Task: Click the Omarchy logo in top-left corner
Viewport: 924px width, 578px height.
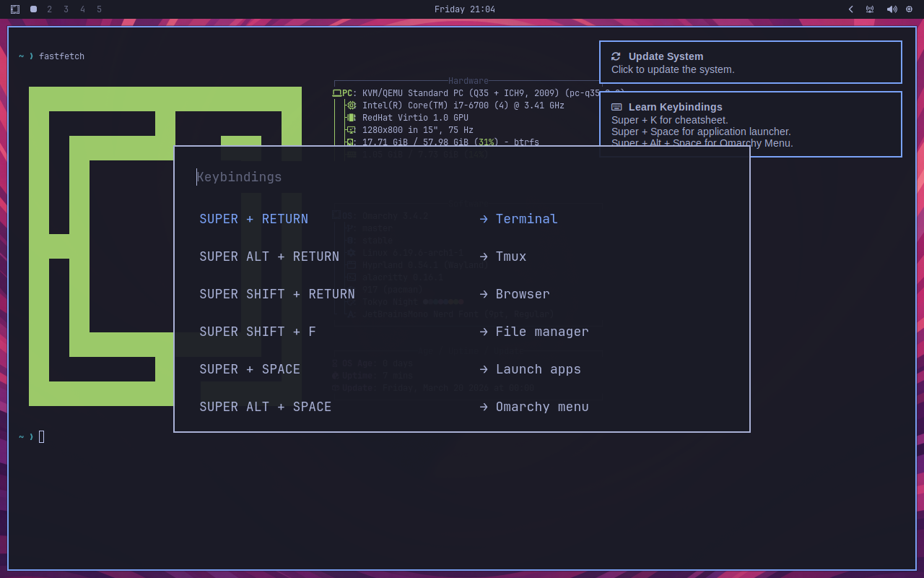Action: coord(14,9)
